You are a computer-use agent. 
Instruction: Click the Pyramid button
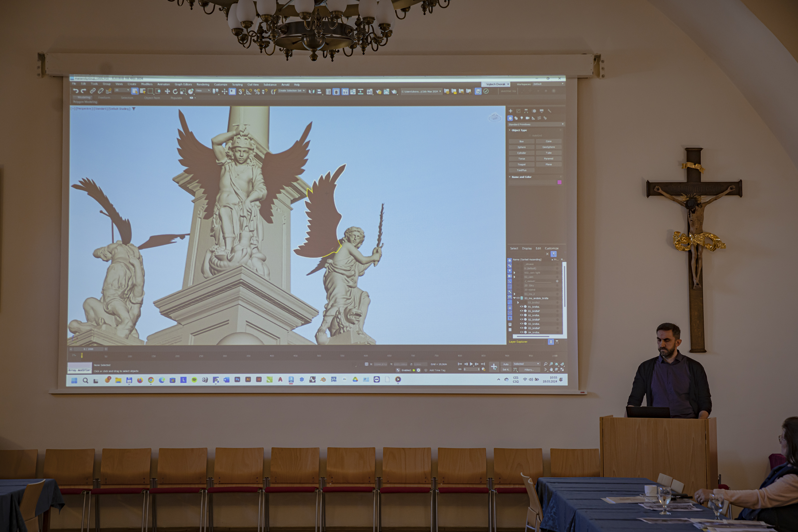(x=549, y=159)
